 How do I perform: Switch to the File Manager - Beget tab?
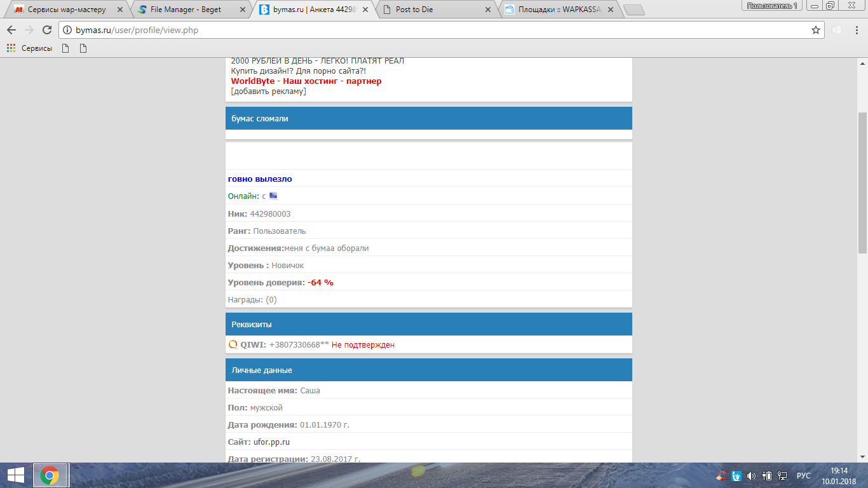click(185, 10)
